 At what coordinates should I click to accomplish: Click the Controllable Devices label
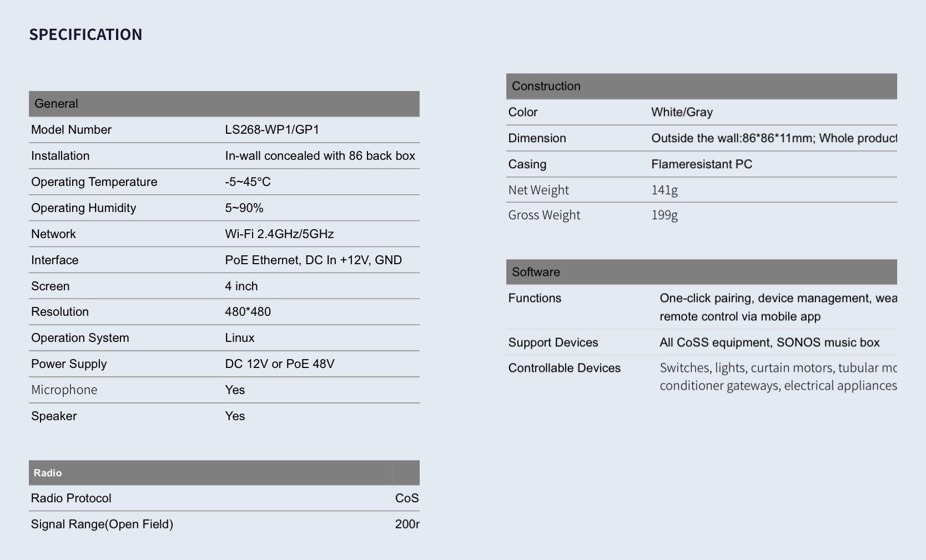click(564, 368)
